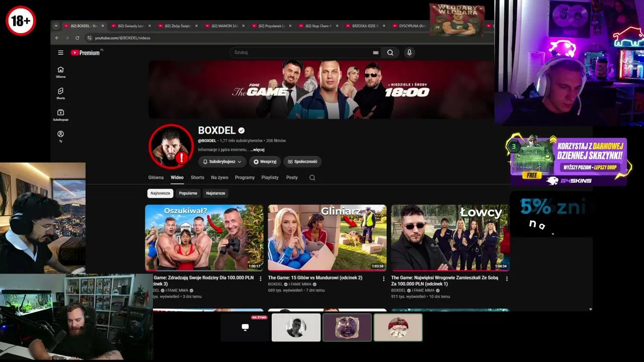Viewport: 644px width, 362px height.
Task: Go back with the browser back arrow
Action: [57, 38]
